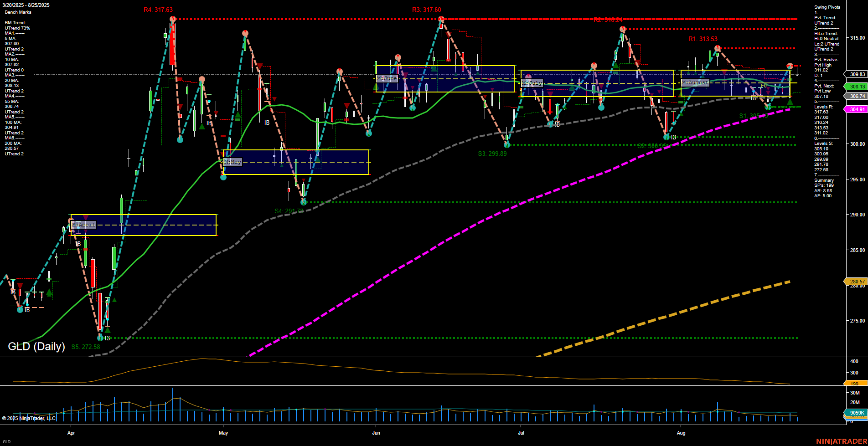Viewport: 868px width, 446px height.
Task: Click the Swing Pivots panel header
Action: pos(826,7)
